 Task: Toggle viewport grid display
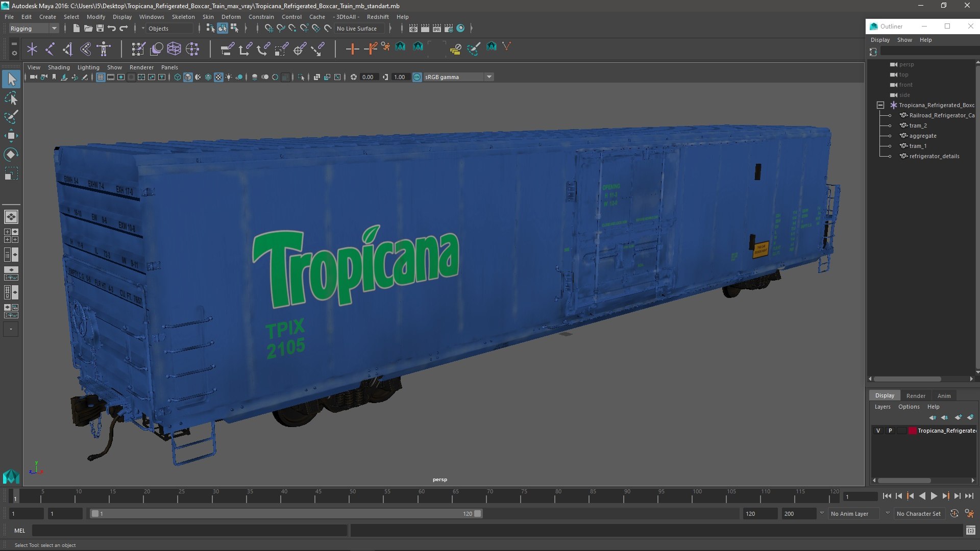pyautogui.click(x=101, y=77)
